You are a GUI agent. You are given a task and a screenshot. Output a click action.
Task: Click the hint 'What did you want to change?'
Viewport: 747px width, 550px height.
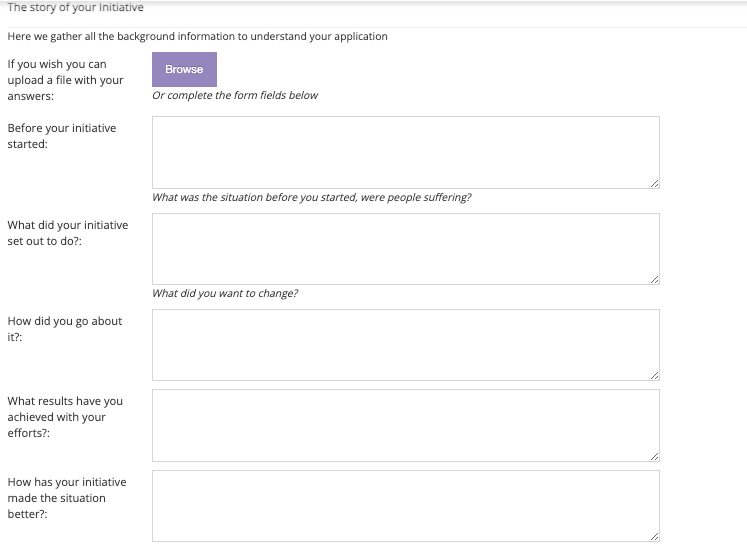[225, 294]
